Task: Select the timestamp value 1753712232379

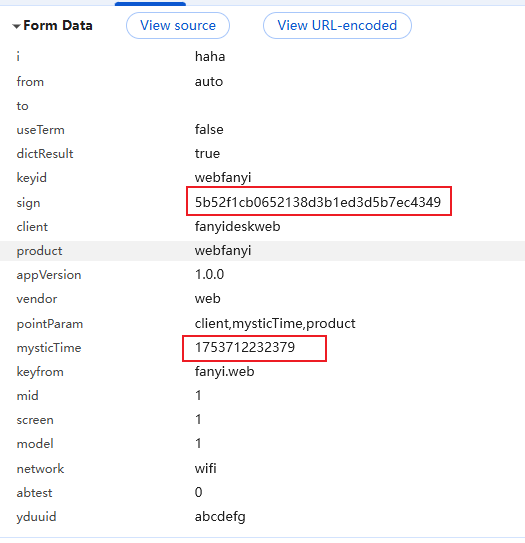Action: 245,347
